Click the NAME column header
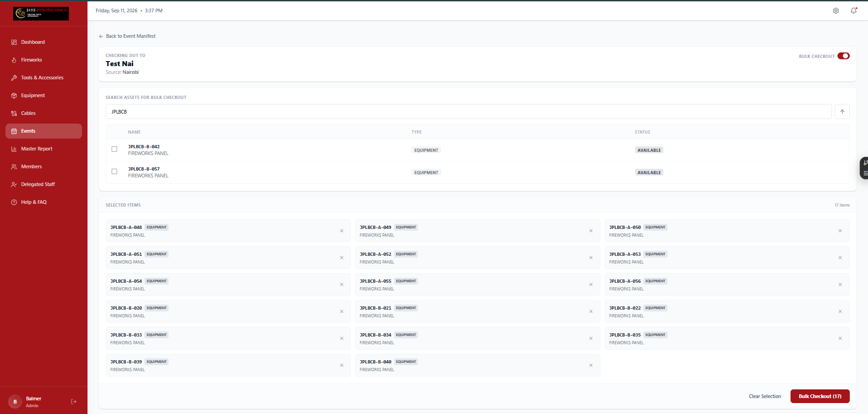This screenshot has width=868, height=414. [134, 132]
